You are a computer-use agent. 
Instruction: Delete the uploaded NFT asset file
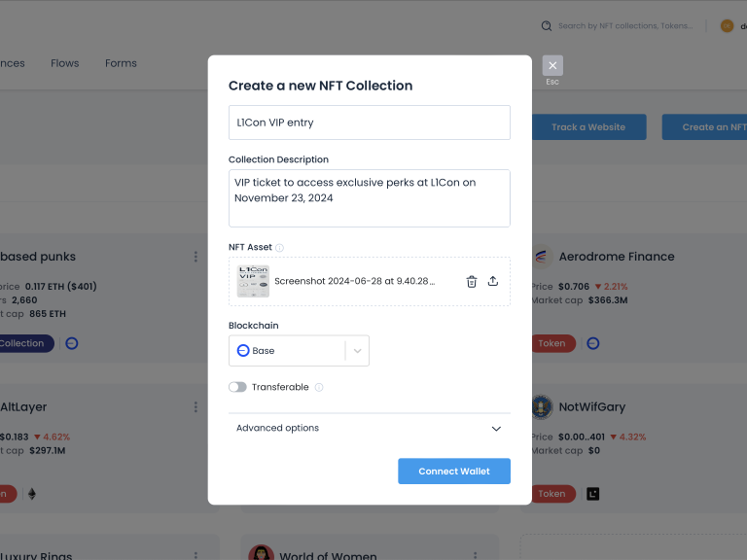472,282
